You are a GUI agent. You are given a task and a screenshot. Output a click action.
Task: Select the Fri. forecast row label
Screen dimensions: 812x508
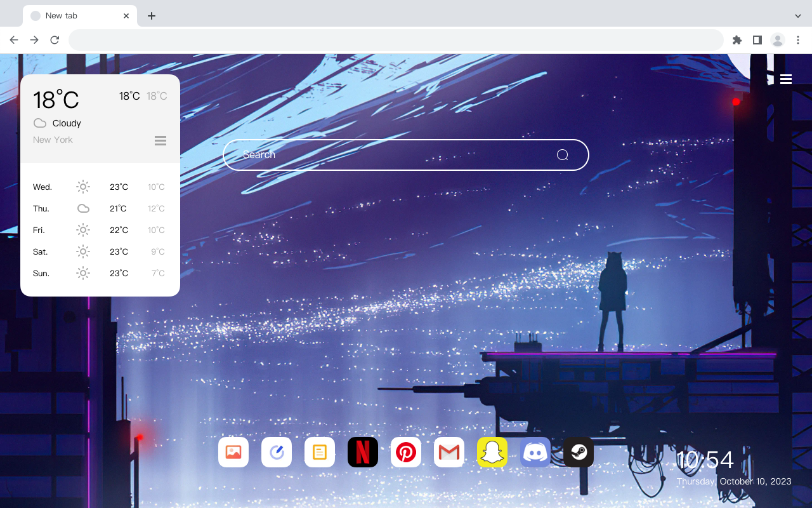click(x=39, y=231)
